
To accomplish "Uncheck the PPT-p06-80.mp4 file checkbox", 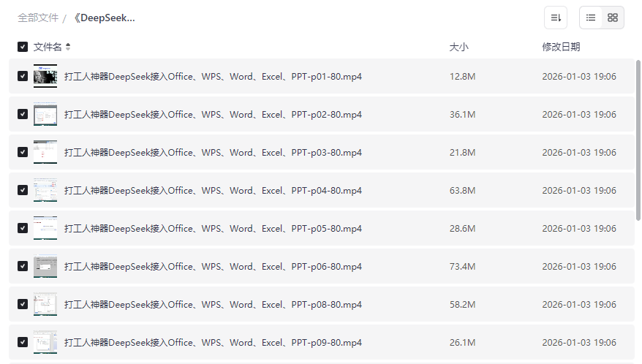I will pos(23,266).
